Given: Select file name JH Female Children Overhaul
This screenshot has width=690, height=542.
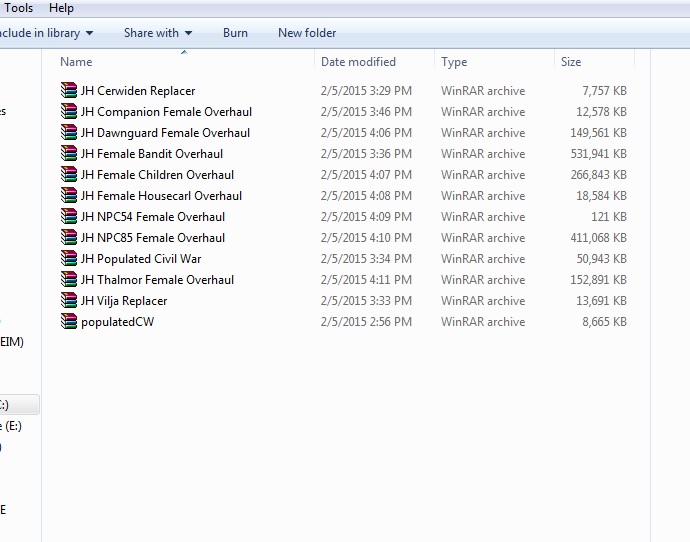Looking at the screenshot, I should point(157,175).
